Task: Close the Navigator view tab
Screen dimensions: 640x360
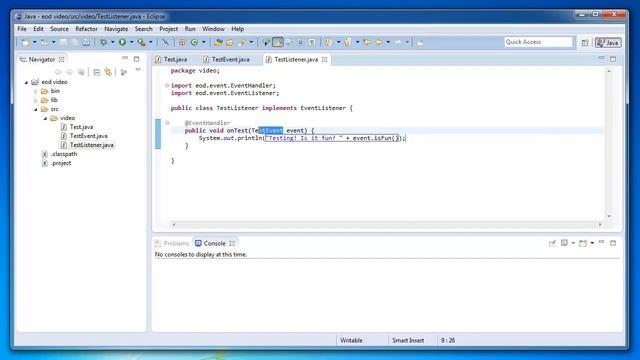Action: tap(62, 59)
